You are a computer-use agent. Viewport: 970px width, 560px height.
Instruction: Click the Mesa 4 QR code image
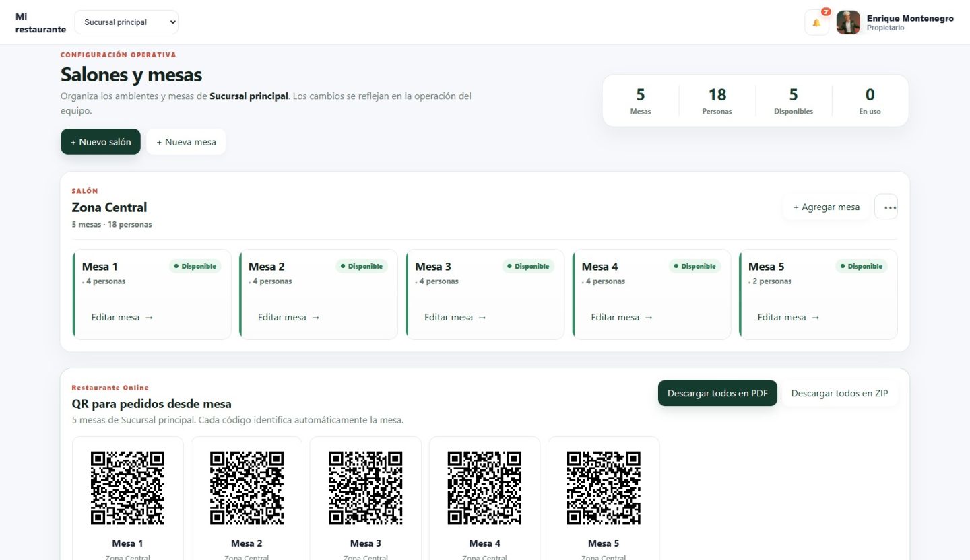point(484,488)
